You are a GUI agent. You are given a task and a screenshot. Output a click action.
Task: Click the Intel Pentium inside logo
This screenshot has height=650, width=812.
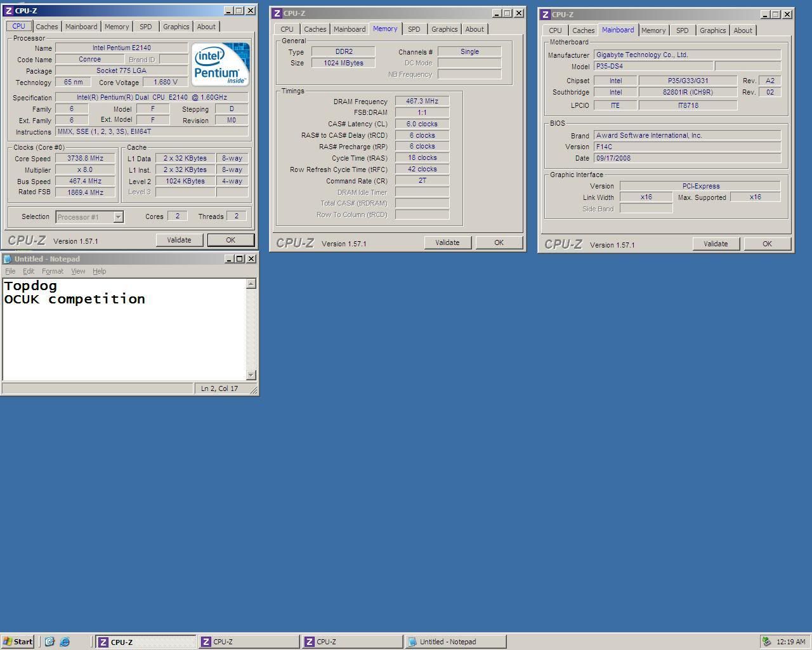tap(220, 64)
